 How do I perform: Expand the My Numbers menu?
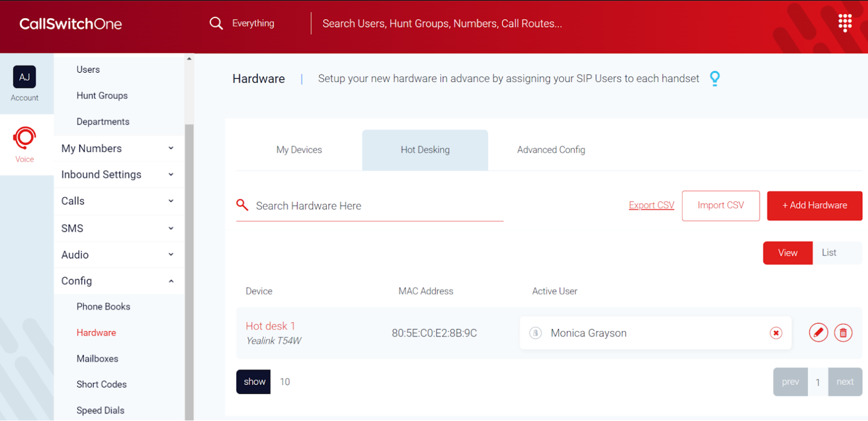[119, 148]
